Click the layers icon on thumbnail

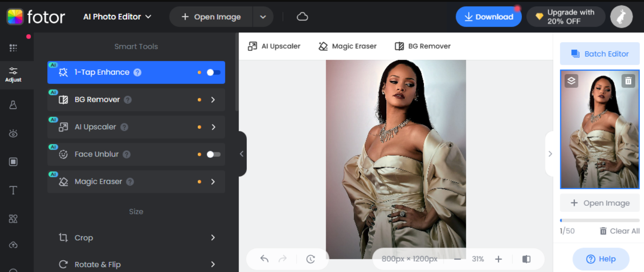572,81
